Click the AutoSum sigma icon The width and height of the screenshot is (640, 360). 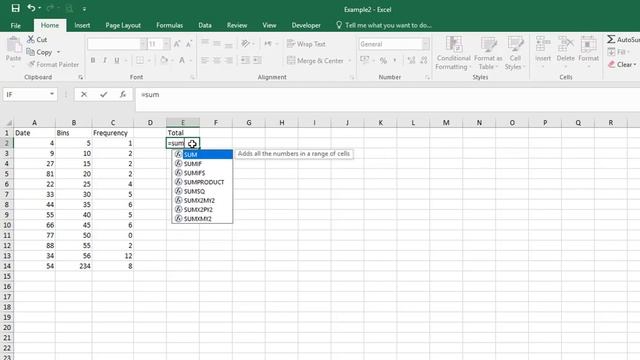611,39
